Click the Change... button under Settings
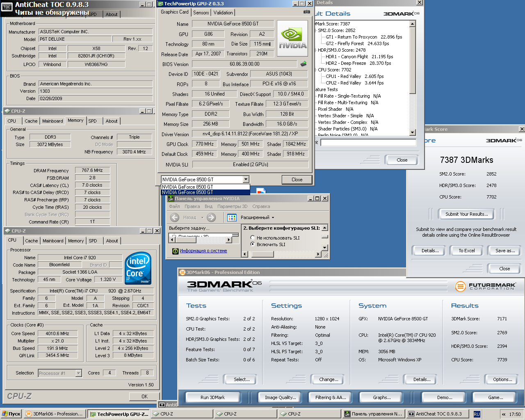525x420 pixels. [x=329, y=379]
